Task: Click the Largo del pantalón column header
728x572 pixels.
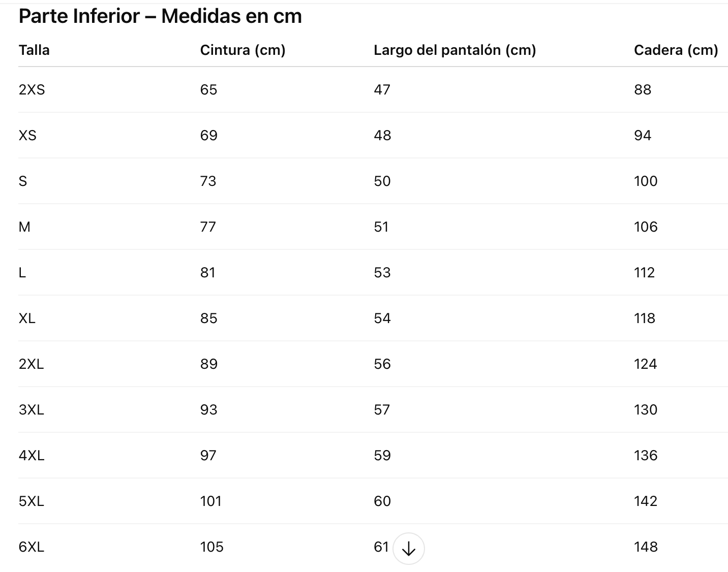Action: pyautogui.click(x=454, y=50)
